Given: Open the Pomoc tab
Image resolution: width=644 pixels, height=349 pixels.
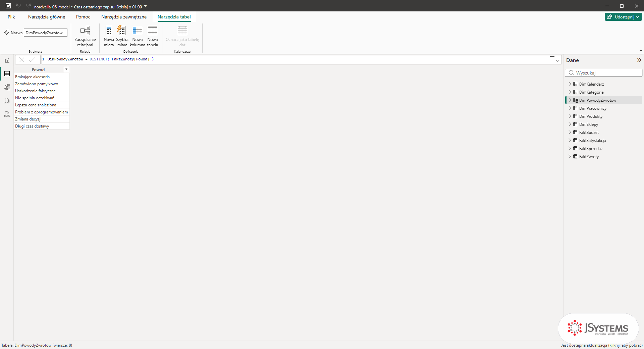Looking at the screenshot, I should (83, 17).
